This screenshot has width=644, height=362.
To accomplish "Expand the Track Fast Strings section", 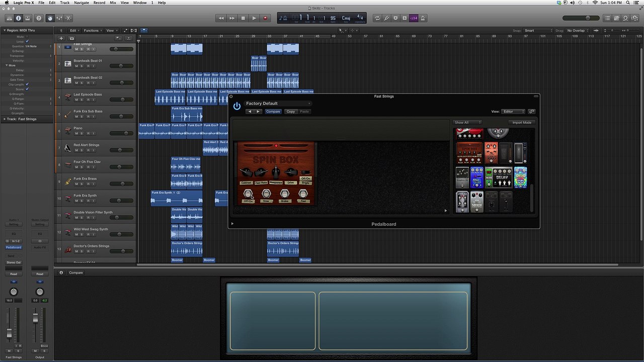I will [x=4, y=119].
